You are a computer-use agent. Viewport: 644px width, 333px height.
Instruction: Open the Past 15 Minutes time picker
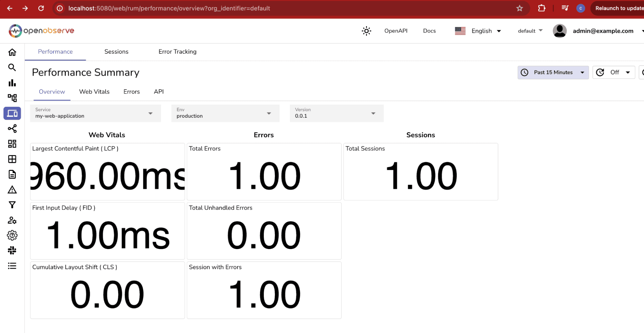[553, 72]
